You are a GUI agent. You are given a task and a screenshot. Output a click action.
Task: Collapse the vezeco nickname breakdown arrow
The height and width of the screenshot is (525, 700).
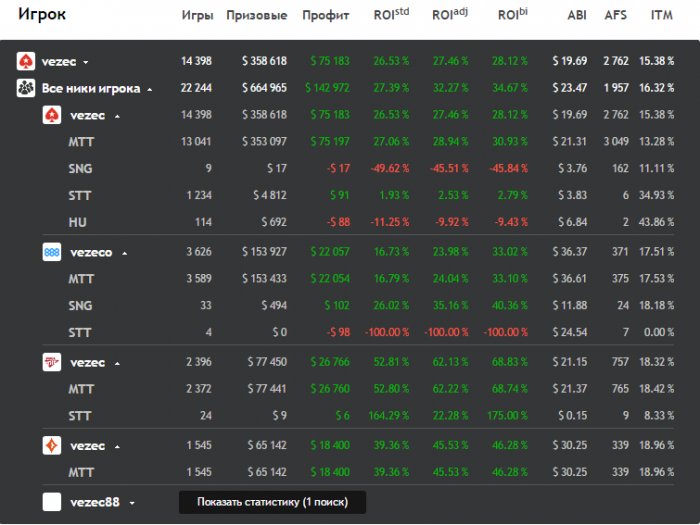pos(125,253)
